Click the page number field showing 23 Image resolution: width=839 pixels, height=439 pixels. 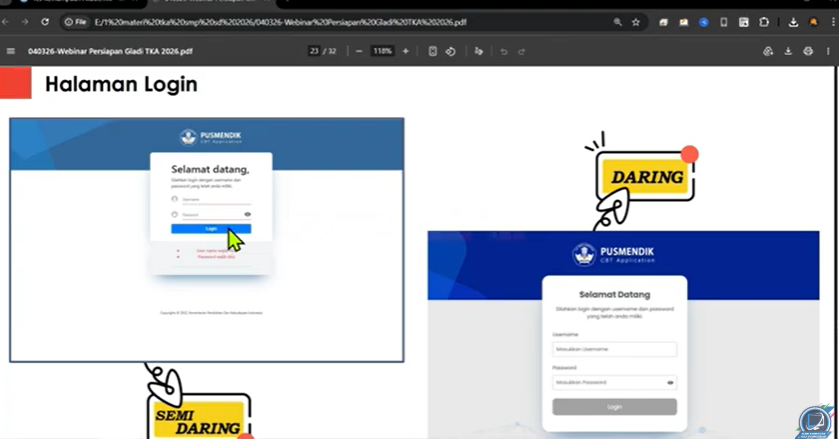315,51
